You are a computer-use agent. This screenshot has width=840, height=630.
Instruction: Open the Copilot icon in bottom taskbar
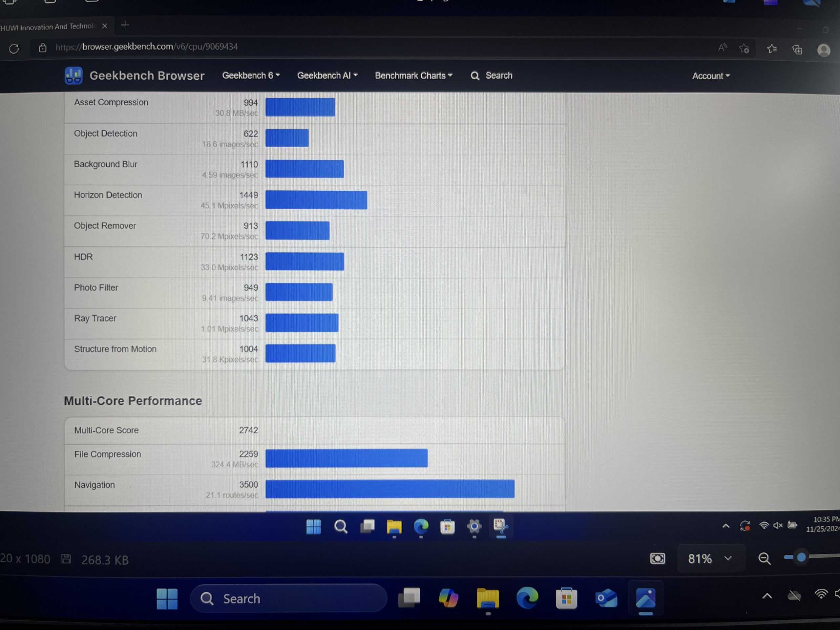(x=448, y=598)
